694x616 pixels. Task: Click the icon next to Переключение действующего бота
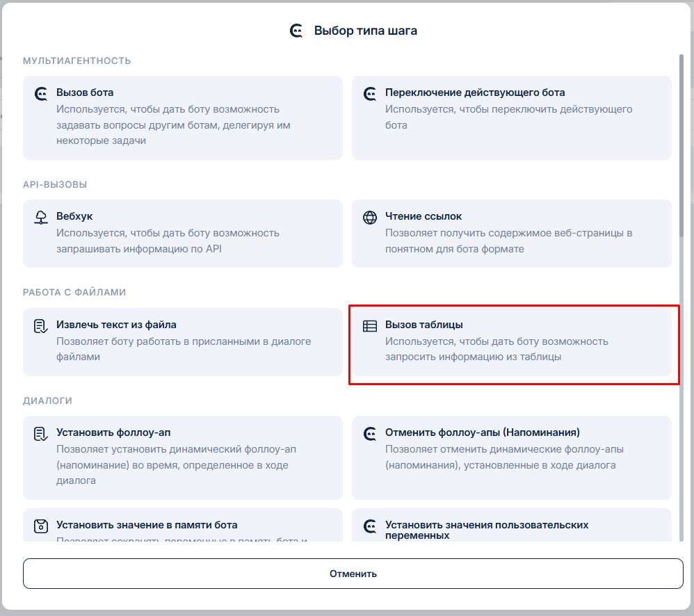[370, 93]
